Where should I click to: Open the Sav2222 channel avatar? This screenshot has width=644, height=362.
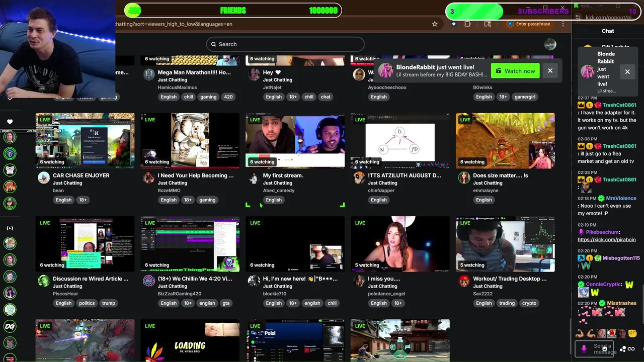[464, 281]
